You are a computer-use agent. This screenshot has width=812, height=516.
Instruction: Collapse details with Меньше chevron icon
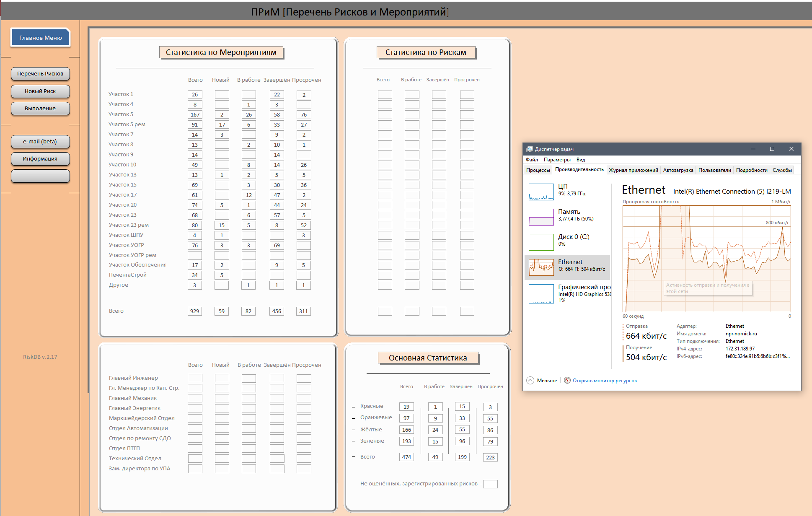click(x=530, y=381)
